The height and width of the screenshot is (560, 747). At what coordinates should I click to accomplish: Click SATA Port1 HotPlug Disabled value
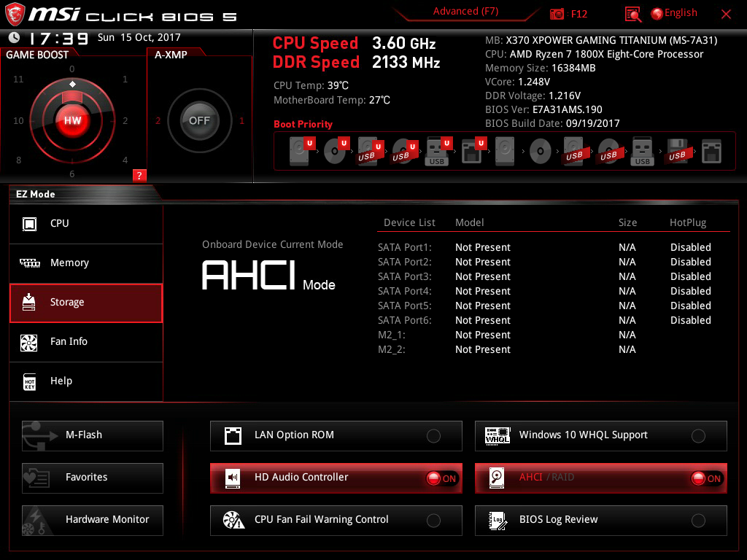690,247
